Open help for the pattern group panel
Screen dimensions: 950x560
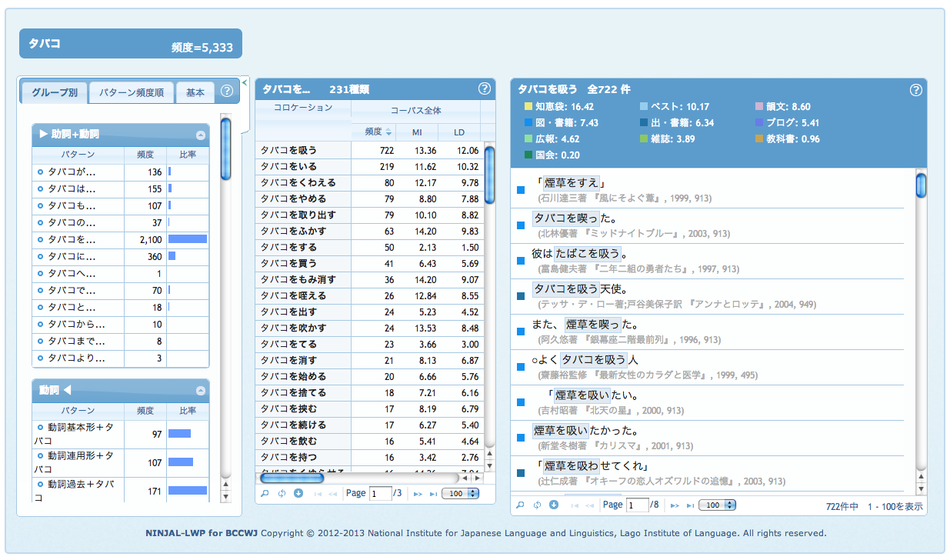pyautogui.click(x=227, y=91)
